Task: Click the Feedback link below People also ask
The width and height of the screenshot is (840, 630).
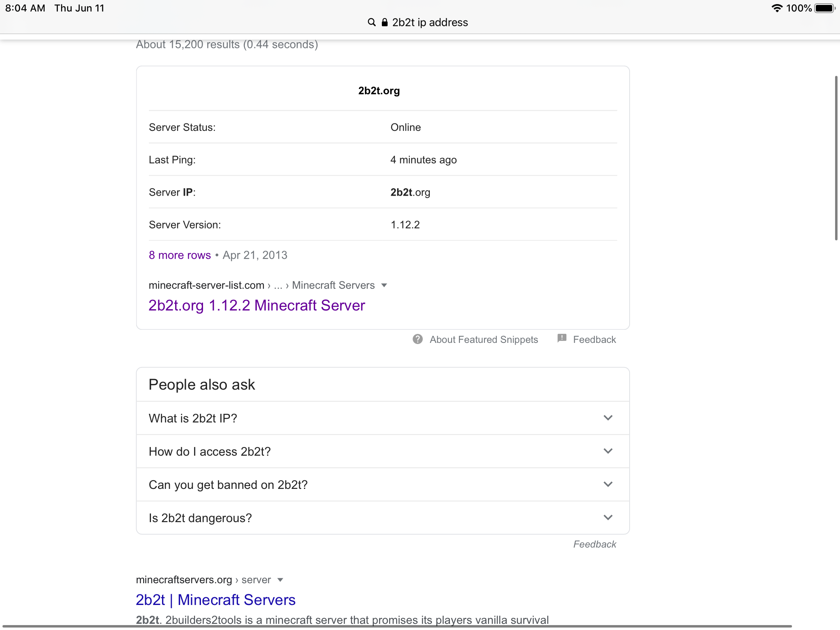Action: click(x=594, y=544)
